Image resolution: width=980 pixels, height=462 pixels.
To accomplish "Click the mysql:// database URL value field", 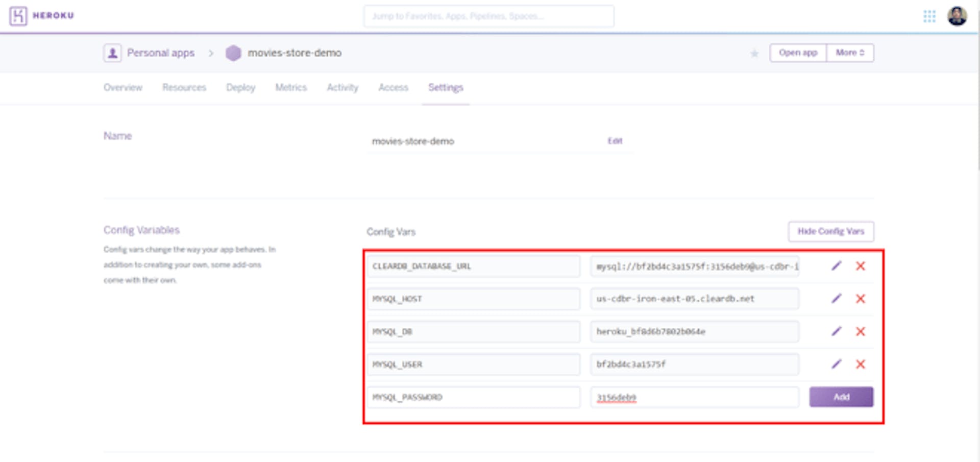I will pos(695,266).
